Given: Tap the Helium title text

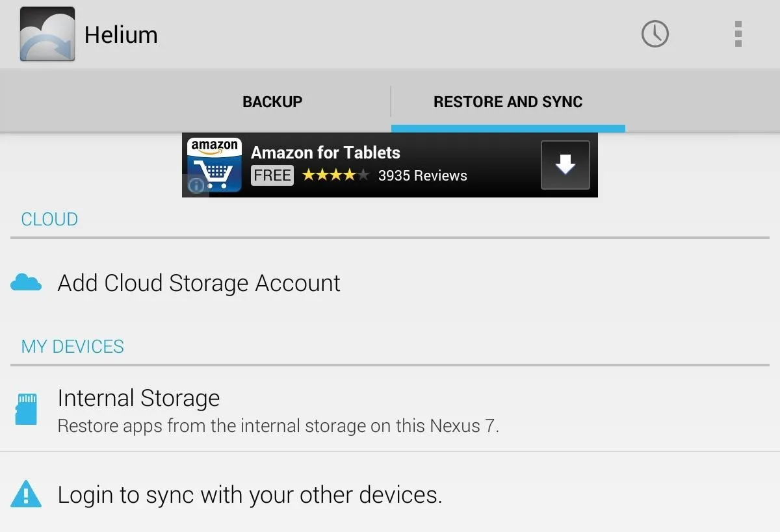Looking at the screenshot, I should pos(121,34).
